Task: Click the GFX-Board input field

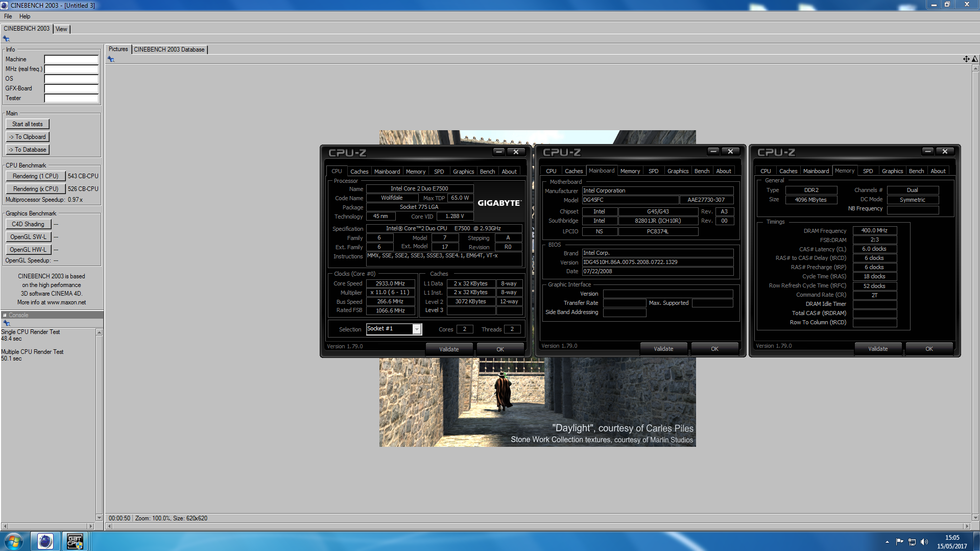Action: pos(71,88)
